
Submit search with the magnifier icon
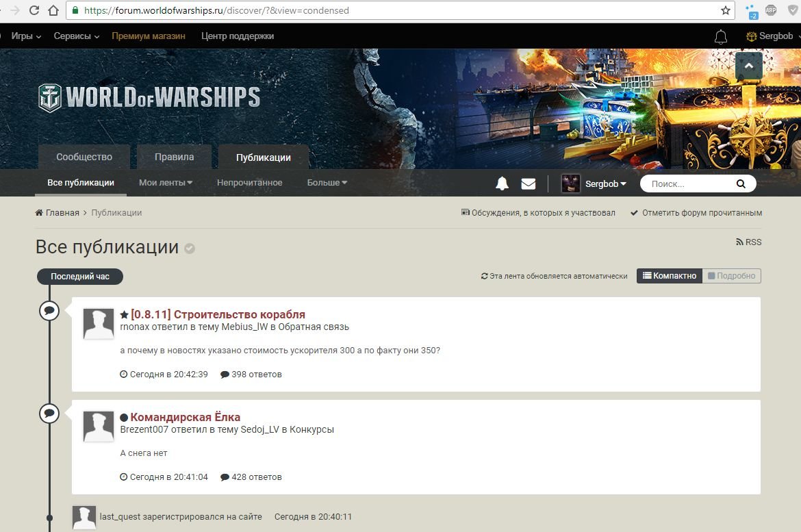click(741, 184)
